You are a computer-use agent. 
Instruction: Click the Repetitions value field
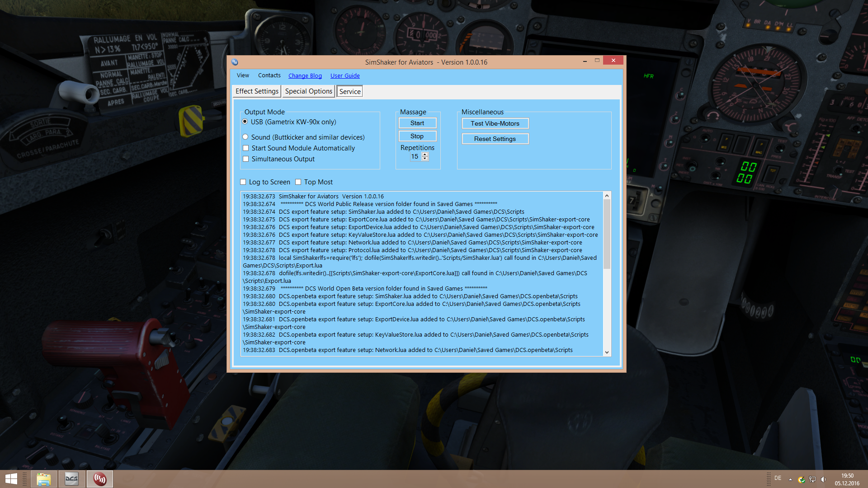pyautogui.click(x=415, y=157)
